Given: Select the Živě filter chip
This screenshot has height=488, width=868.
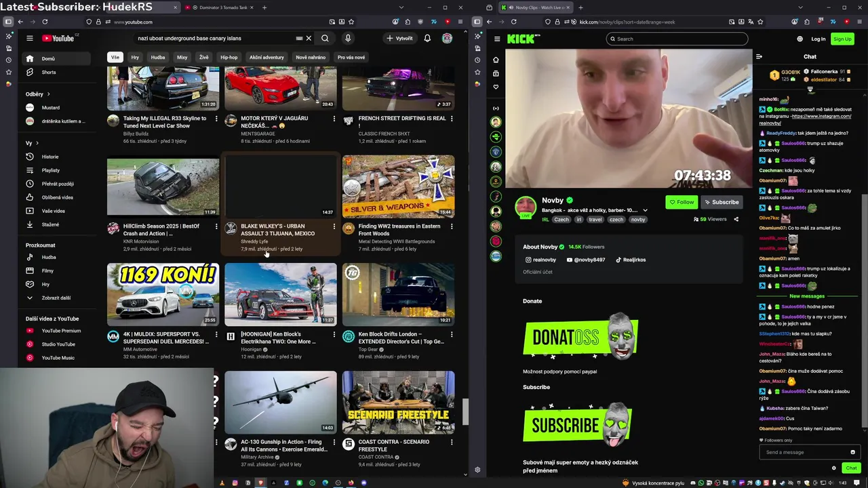Looking at the screenshot, I should pos(204,58).
